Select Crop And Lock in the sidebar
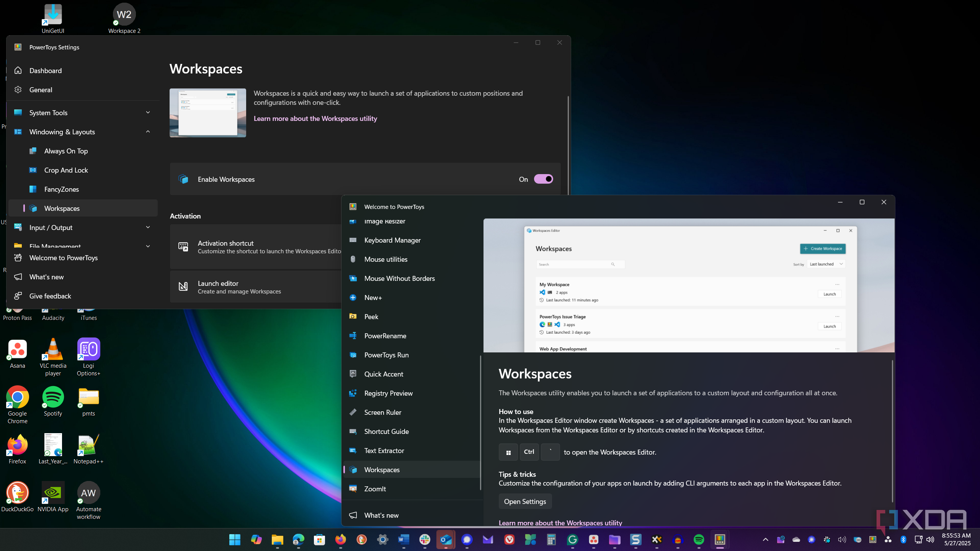 83,170
